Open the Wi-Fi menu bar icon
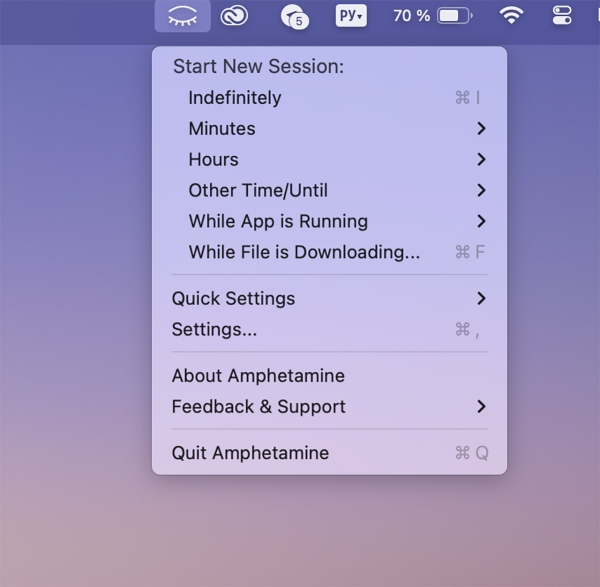600x587 pixels. pos(511,16)
